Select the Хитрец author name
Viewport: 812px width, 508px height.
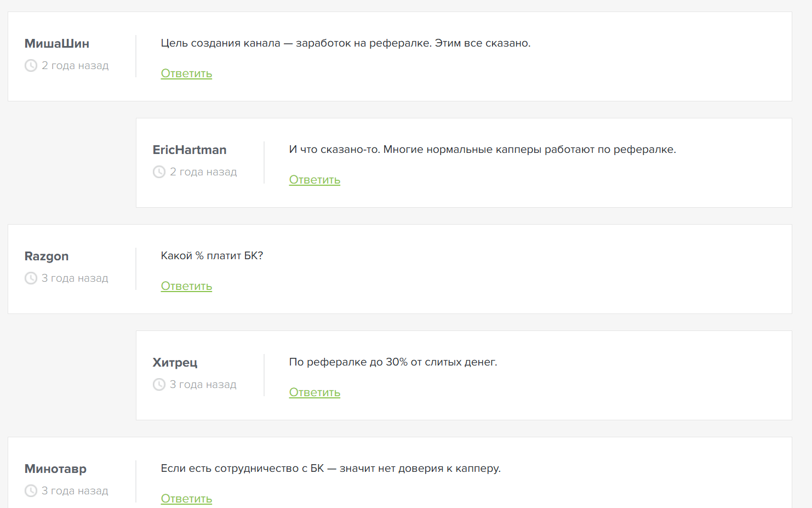pos(175,363)
